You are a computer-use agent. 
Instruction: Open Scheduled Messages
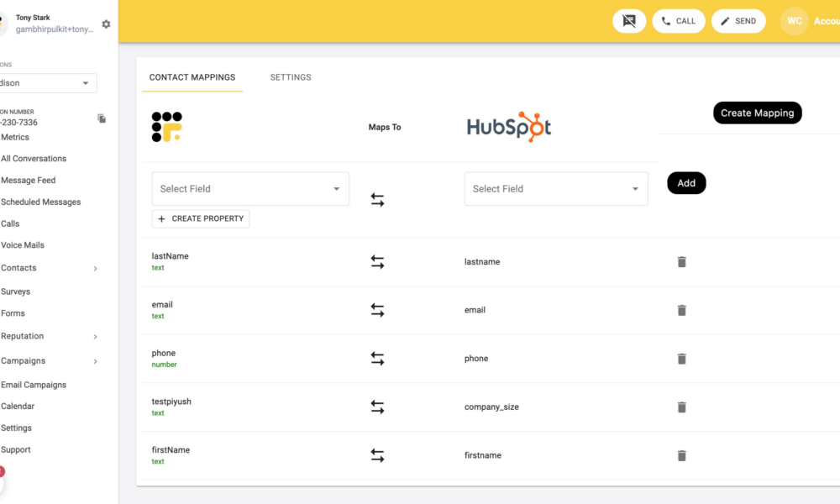pyautogui.click(x=40, y=202)
